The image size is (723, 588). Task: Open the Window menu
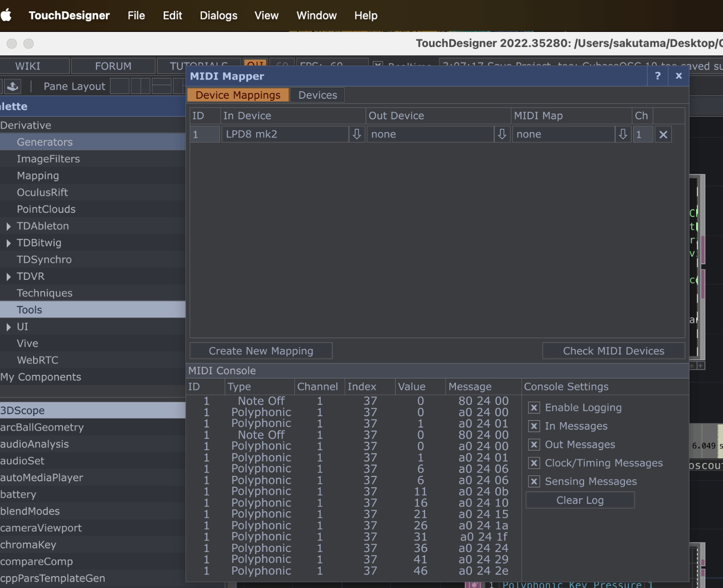(x=317, y=15)
